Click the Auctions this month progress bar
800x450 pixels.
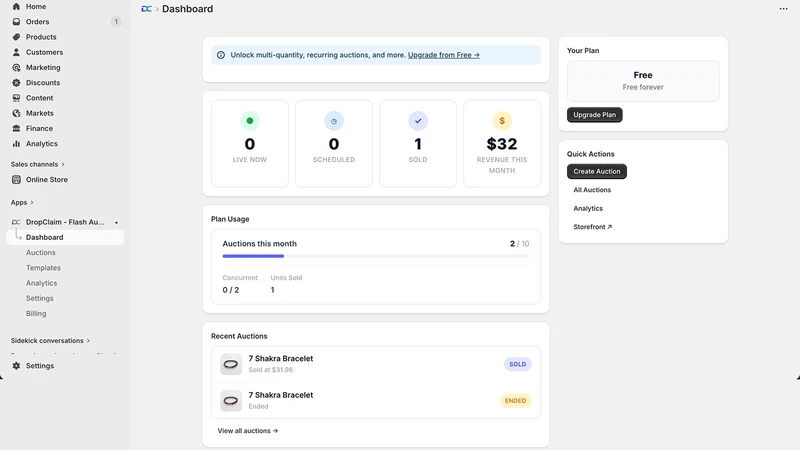pos(376,256)
